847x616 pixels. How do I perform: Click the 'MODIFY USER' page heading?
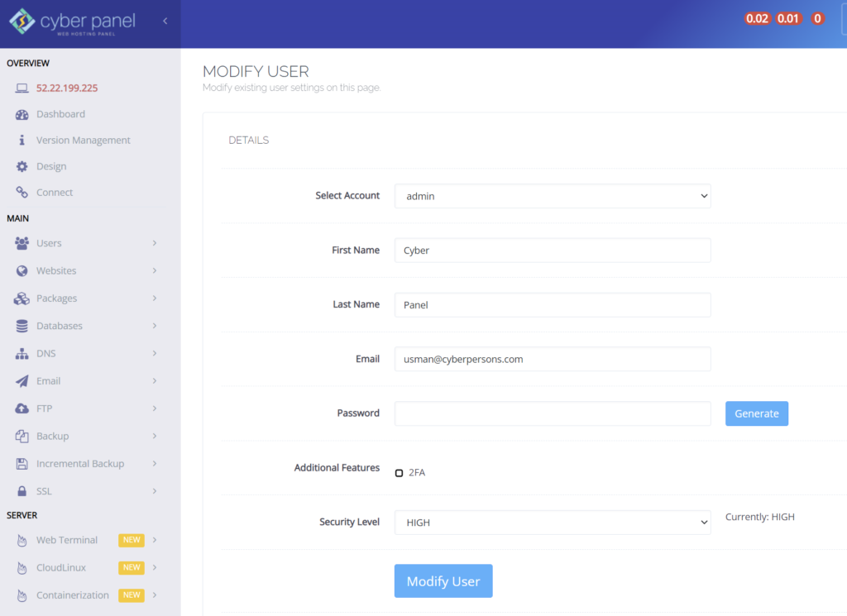(x=256, y=71)
